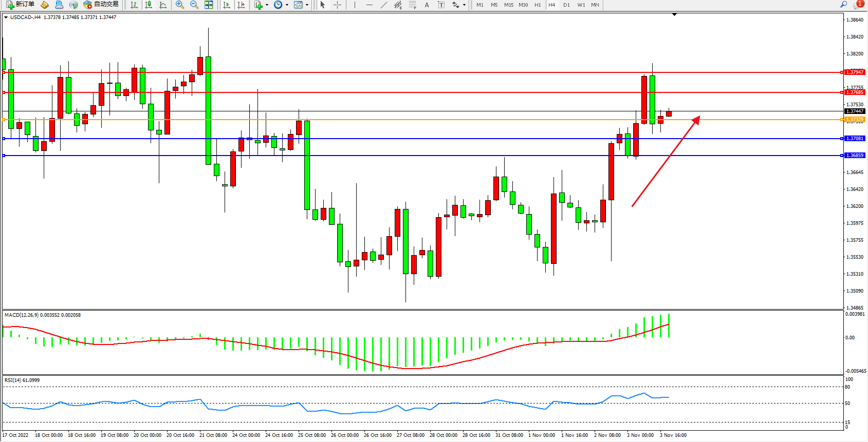Switch to the D1 timeframe
868x442 pixels.
(566, 5)
